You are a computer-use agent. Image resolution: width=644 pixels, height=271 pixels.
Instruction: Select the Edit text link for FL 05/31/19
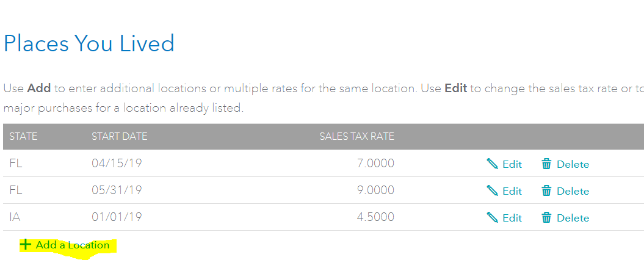pos(512,191)
